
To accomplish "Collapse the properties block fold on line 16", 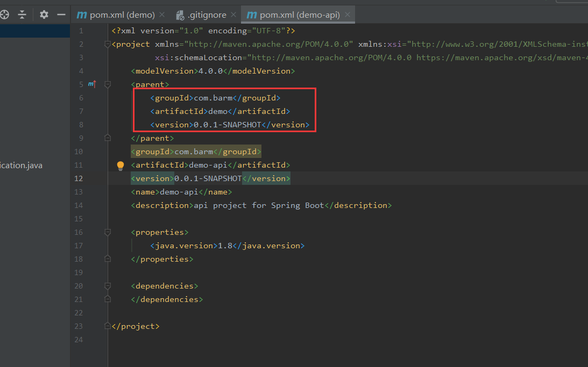I will click(108, 232).
